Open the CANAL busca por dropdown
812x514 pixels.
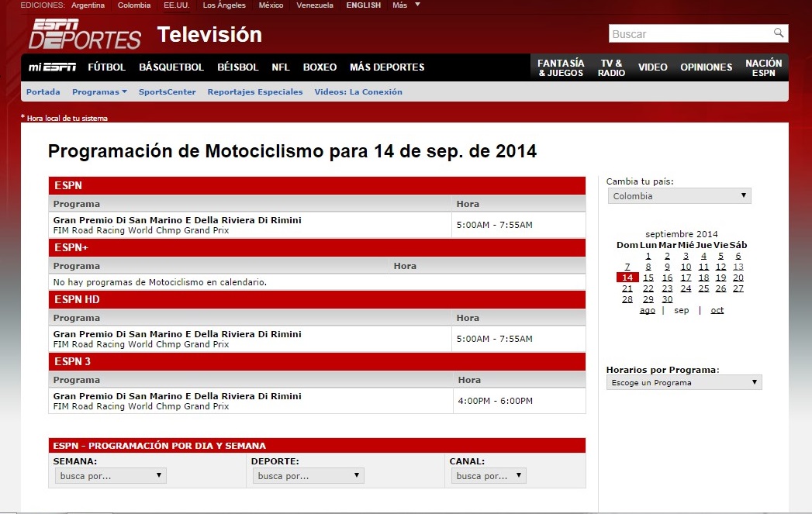pyautogui.click(x=489, y=476)
